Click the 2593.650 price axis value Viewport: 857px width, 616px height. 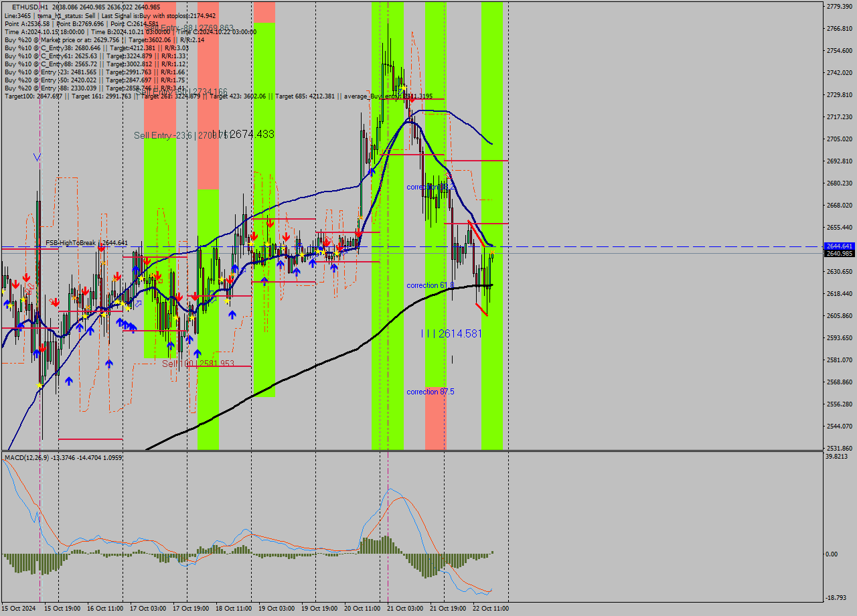(840, 337)
